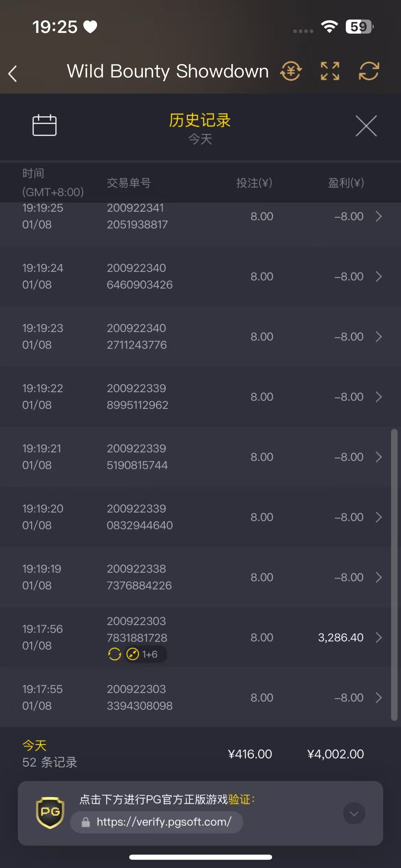The image size is (401, 868).
Task: Tap the refresh icon in the header
Action: (x=369, y=71)
